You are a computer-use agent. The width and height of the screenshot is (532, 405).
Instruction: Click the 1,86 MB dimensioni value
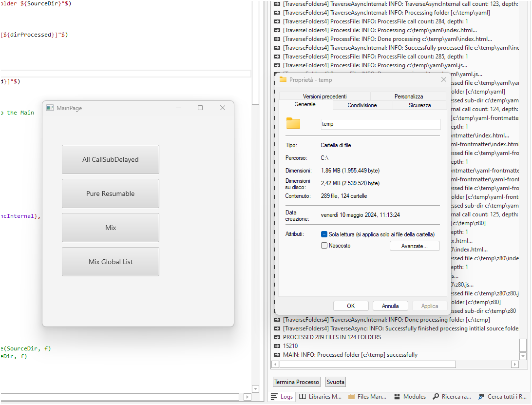pos(350,171)
